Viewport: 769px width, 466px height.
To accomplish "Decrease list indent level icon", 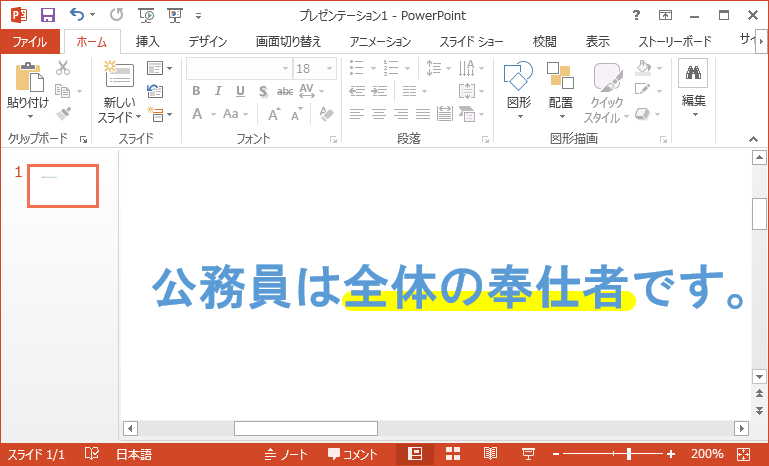I will (x=357, y=91).
